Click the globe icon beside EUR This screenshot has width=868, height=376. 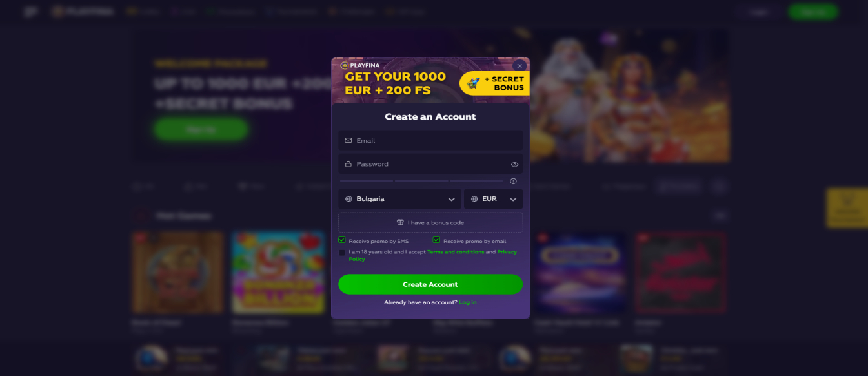pos(474,199)
